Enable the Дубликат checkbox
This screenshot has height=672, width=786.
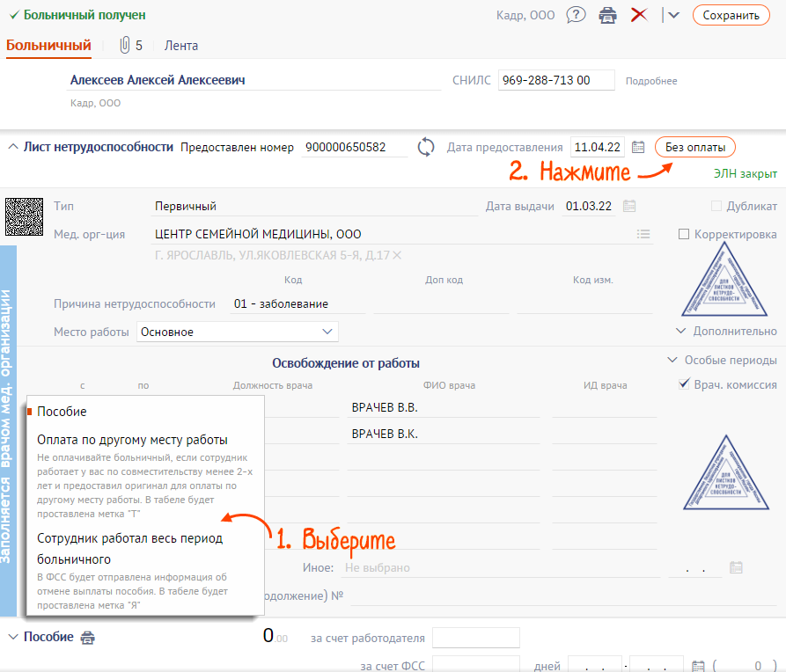point(716,207)
